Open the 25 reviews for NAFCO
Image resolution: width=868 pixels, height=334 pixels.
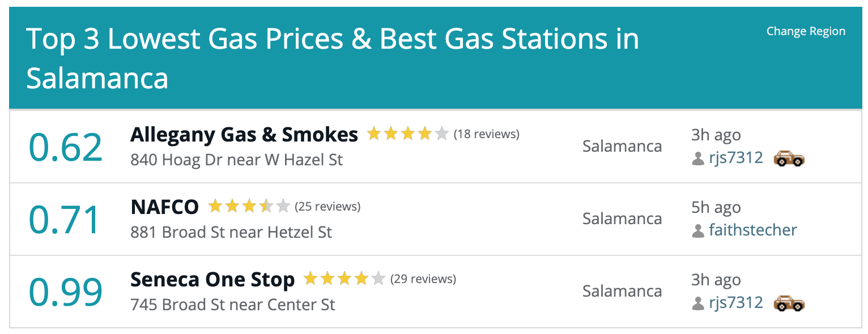[x=327, y=207]
